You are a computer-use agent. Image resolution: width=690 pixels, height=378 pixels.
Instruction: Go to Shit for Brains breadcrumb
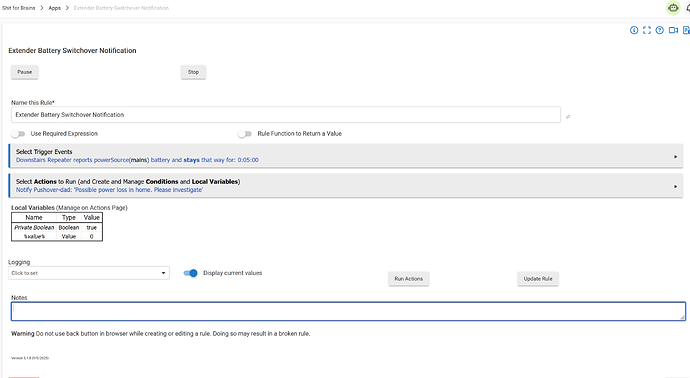pyautogui.click(x=18, y=8)
